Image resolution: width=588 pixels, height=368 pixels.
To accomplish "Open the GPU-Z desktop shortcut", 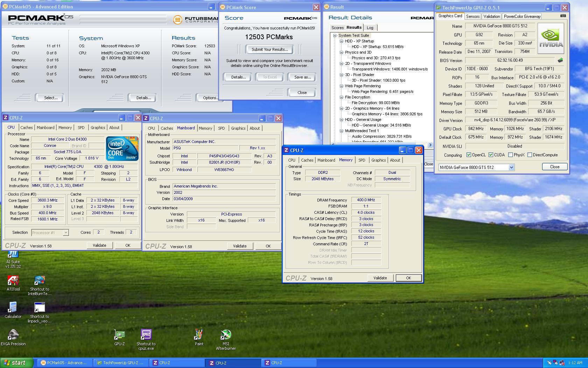I will [x=119, y=338].
